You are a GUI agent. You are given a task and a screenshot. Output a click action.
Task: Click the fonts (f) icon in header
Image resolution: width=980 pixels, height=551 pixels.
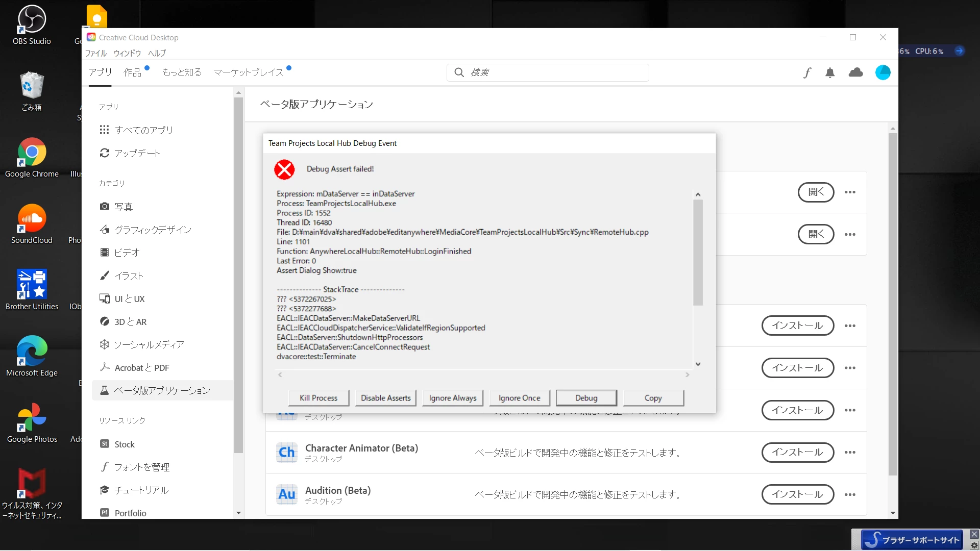(x=807, y=73)
